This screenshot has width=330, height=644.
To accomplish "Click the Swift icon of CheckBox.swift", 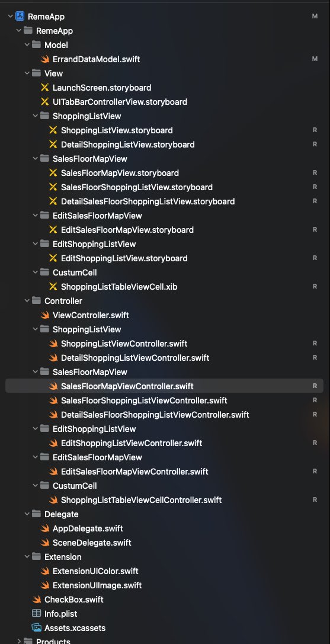I will click(x=37, y=599).
